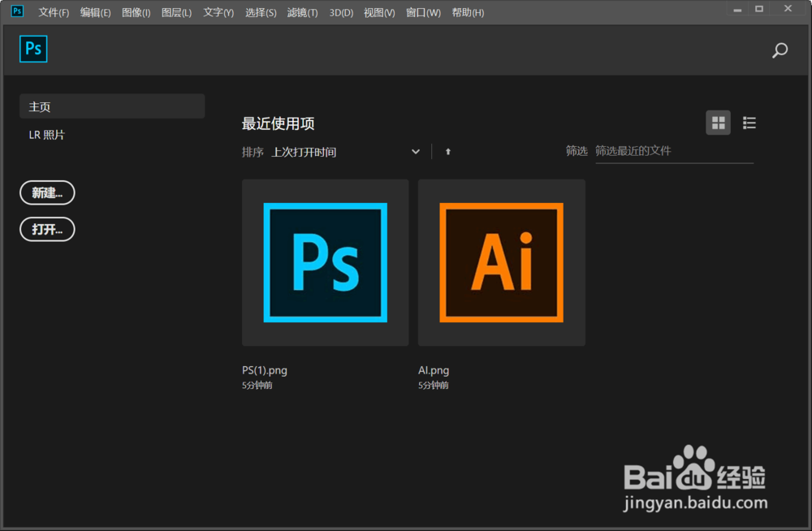
Task: Click the 新建... button
Action: (x=47, y=192)
